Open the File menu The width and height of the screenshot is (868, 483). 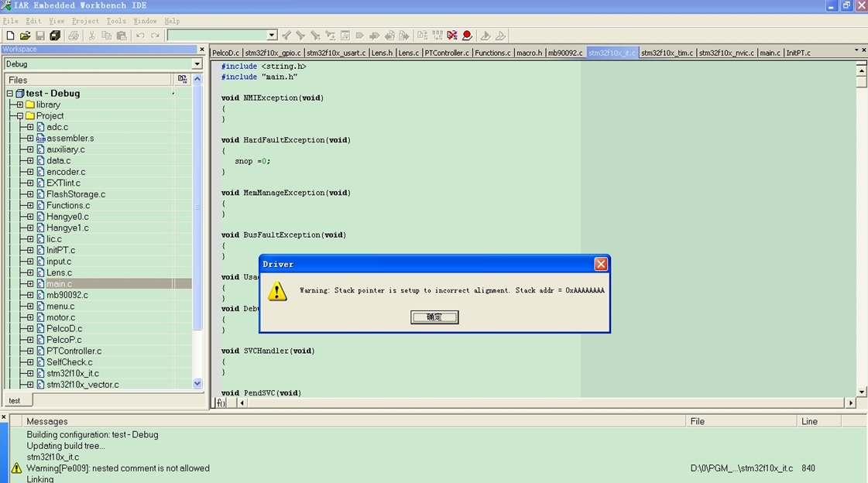[11, 21]
